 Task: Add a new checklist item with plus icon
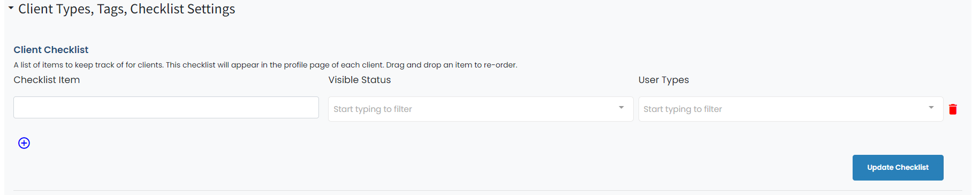coord(24,143)
